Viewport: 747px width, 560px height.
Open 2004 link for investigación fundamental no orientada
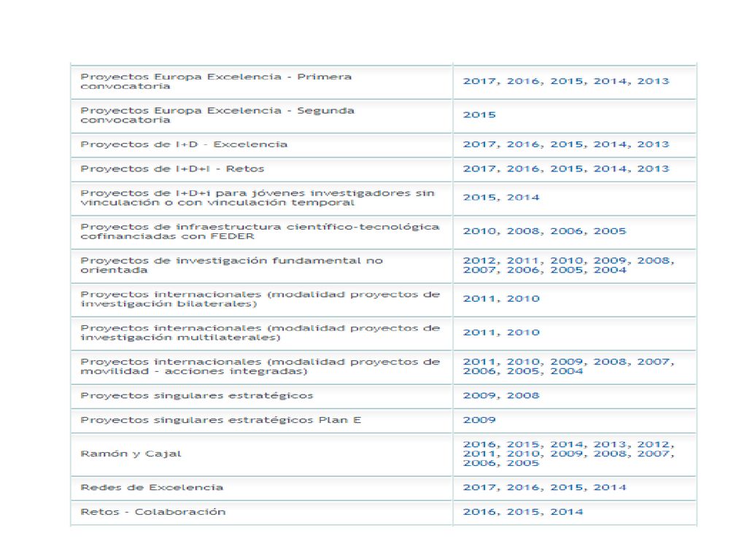[x=610, y=270]
